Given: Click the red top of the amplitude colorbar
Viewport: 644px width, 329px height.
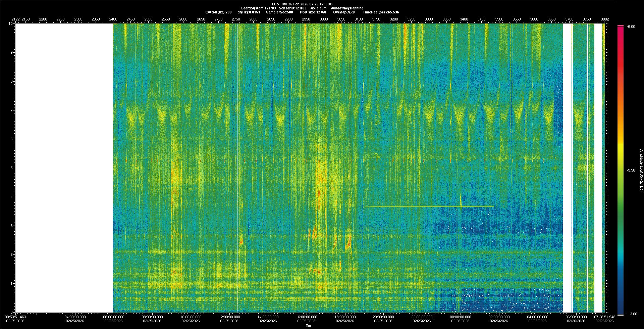Looking at the screenshot, I should point(621,30).
